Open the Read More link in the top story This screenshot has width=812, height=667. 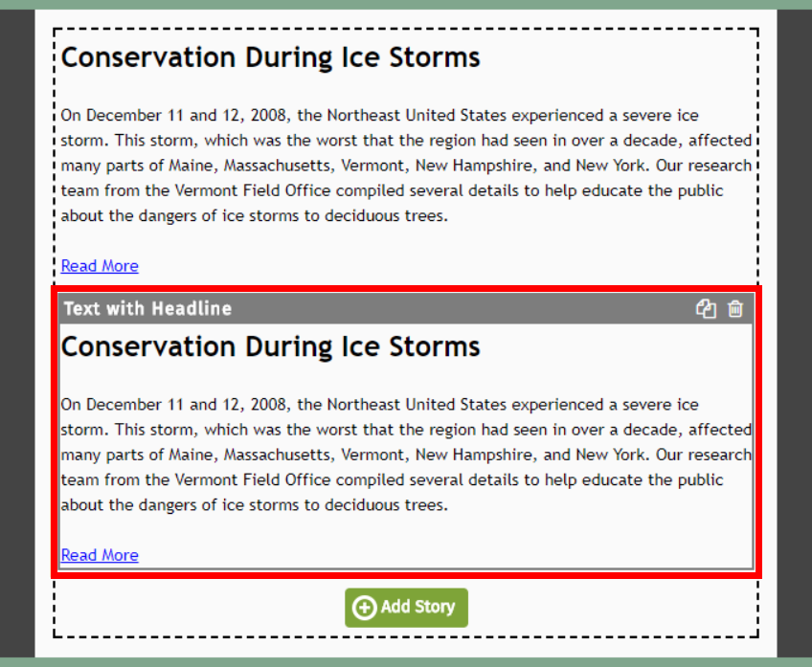(x=100, y=266)
